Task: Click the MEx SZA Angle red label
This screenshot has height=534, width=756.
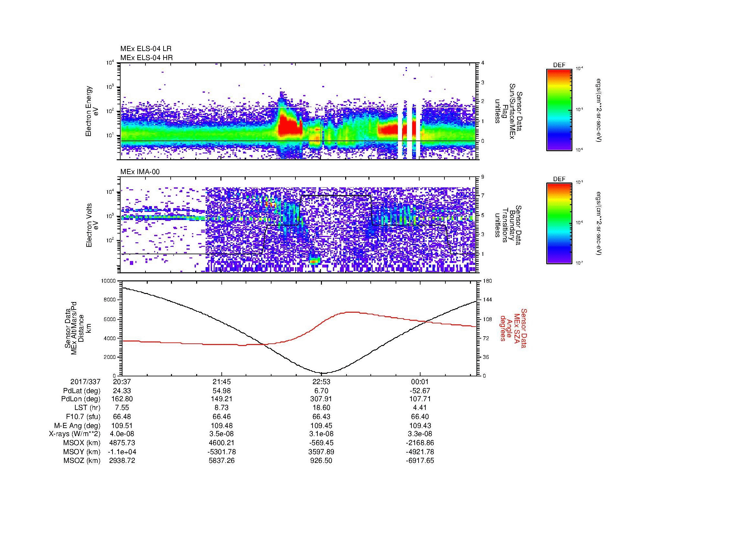Action: [x=513, y=328]
